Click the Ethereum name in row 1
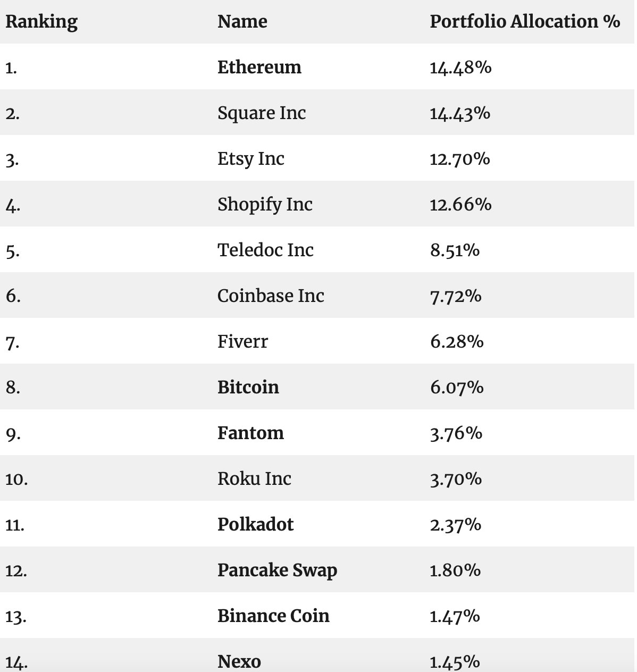This screenshot has height=672, width=637. pyautogui.click(x=259, y=67)
